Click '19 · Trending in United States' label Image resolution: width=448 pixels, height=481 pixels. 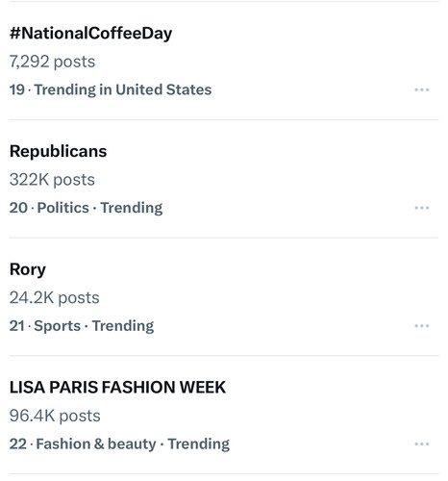(111, 89)
